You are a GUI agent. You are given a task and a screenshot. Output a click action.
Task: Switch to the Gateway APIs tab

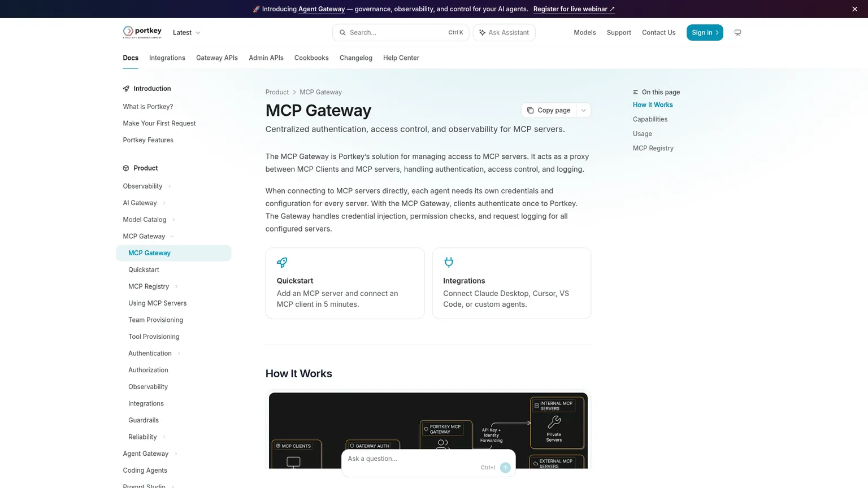(217, 58)
